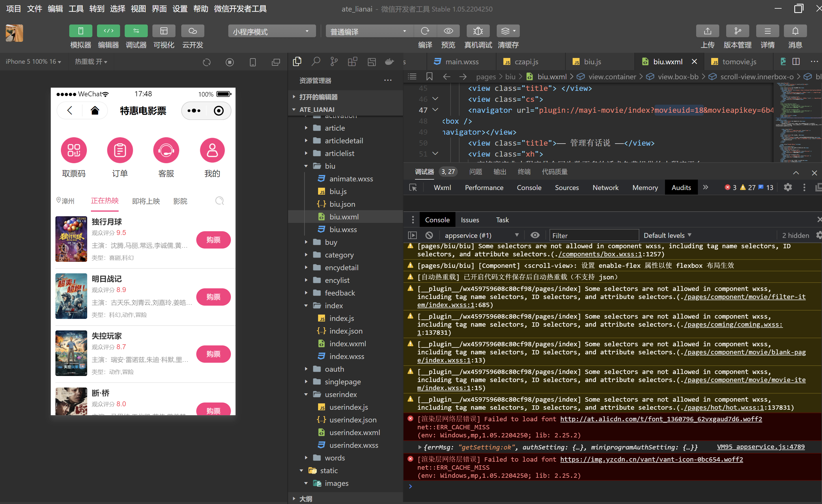Click the real-device debug (真机调试) bug icon
The image size is (822, 504).
click(x=478, y=31)
